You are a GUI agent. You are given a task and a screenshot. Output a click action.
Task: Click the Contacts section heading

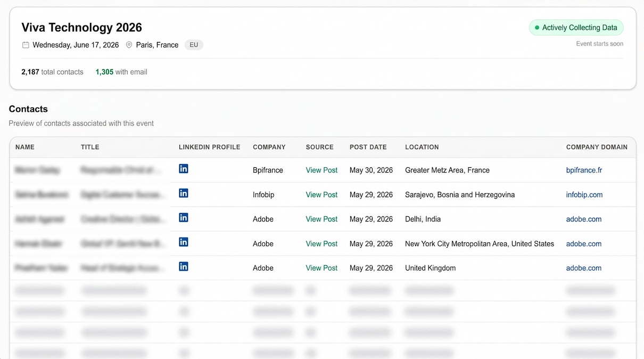[28, 109]
